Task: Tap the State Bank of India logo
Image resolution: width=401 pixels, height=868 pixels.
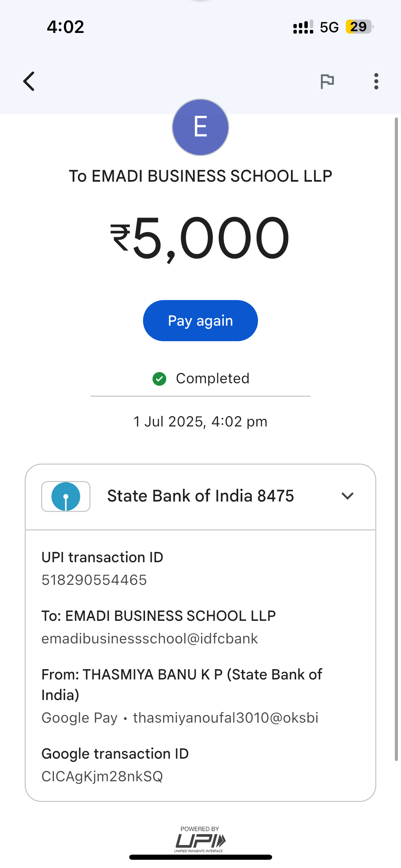Action: (66, 496)
